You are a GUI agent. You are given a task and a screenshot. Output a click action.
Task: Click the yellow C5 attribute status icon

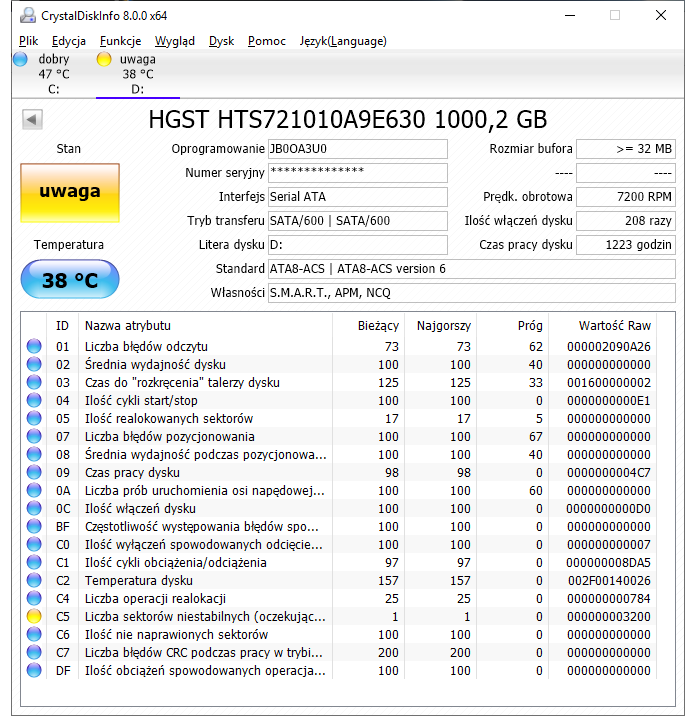35,617
